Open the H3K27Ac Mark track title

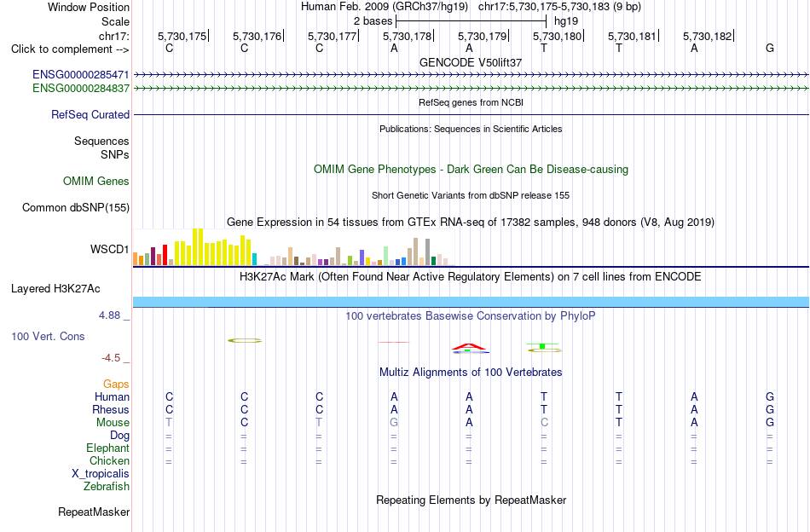[471, 277]
